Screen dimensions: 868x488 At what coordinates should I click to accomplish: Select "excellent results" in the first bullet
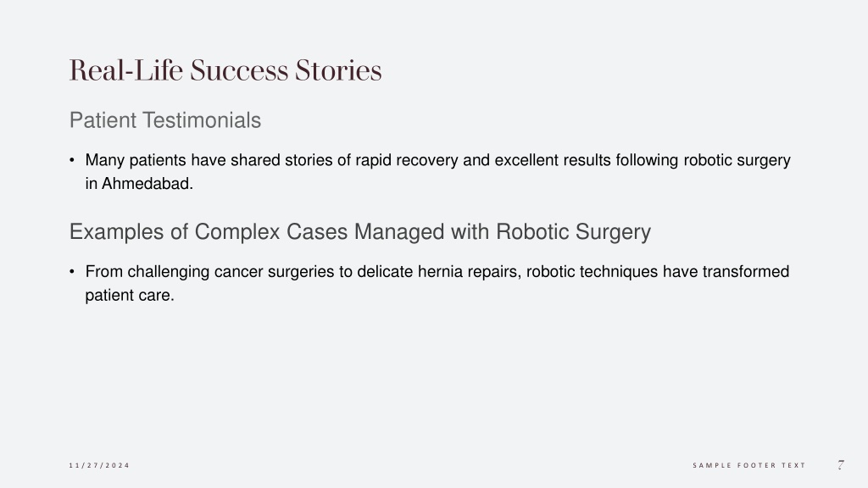tap(553, 160)
